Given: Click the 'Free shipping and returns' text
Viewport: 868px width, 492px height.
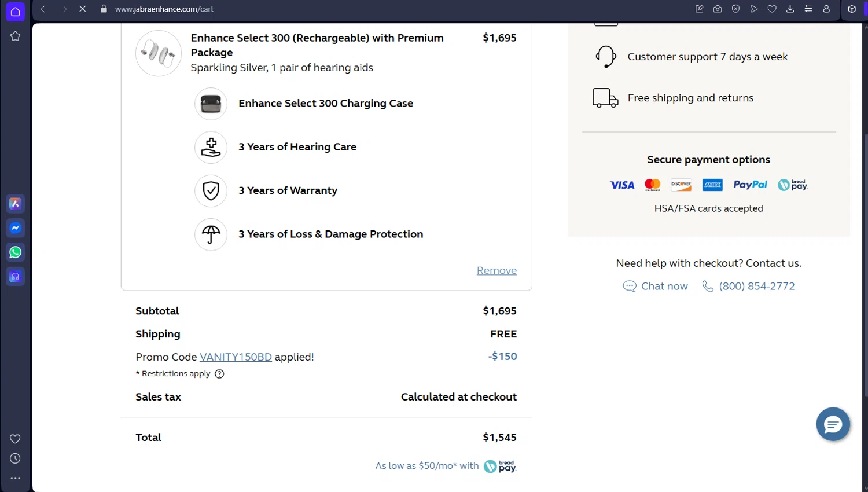Looking at the screenshot, I should 691,98.
